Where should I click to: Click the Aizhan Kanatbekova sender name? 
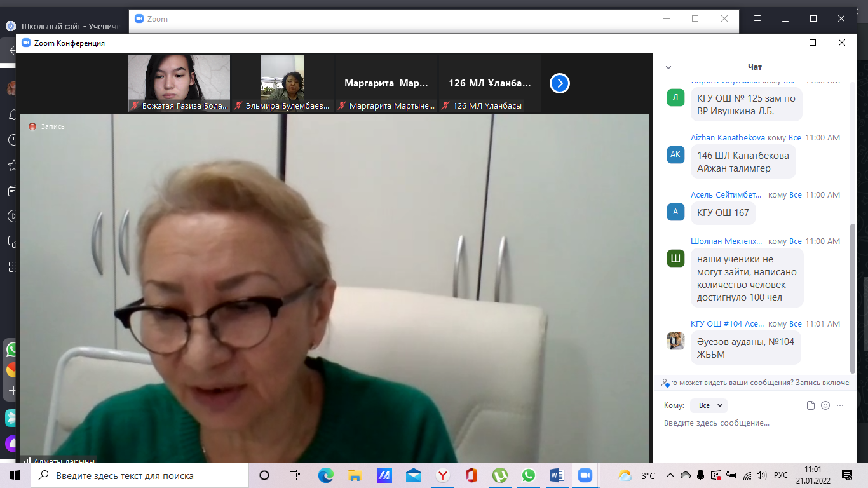pyautogui.click(x=728, y=138)
